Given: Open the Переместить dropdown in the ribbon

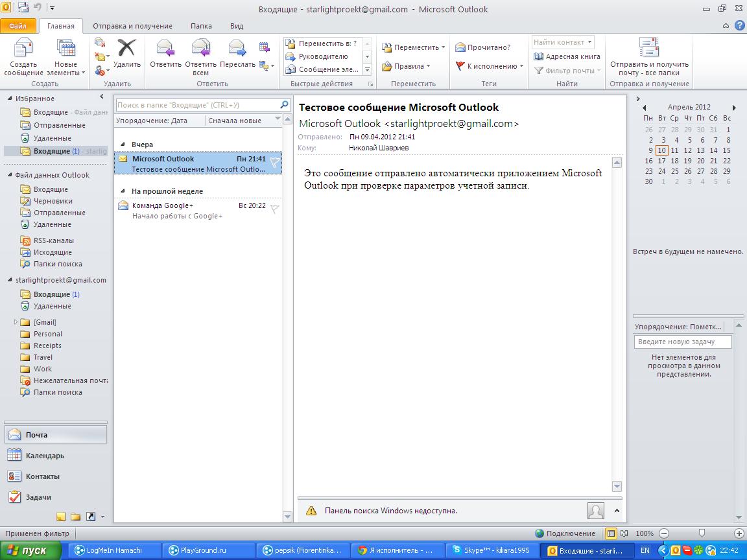Looking at the screenshot, I should tap(413, 47).
